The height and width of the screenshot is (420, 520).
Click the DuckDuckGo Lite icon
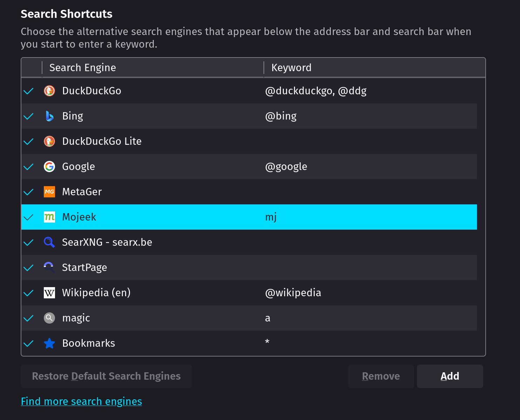coord(49,141)
